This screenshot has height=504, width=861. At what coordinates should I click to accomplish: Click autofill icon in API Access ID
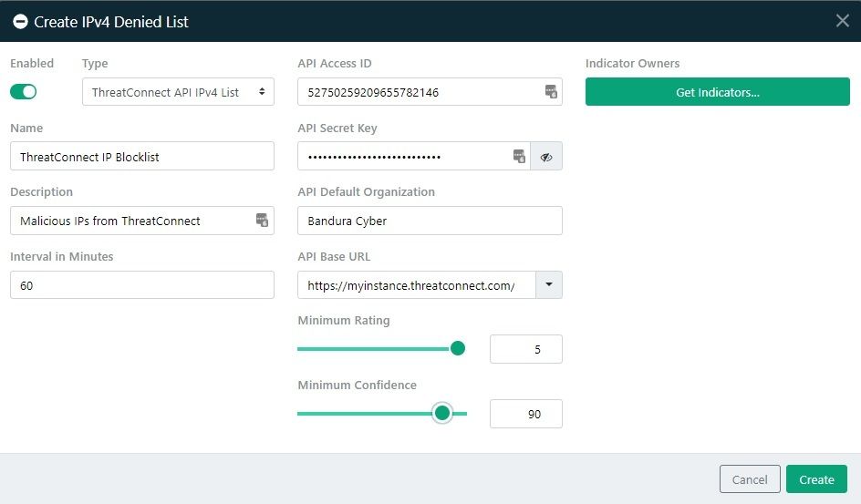pos(551,91)
